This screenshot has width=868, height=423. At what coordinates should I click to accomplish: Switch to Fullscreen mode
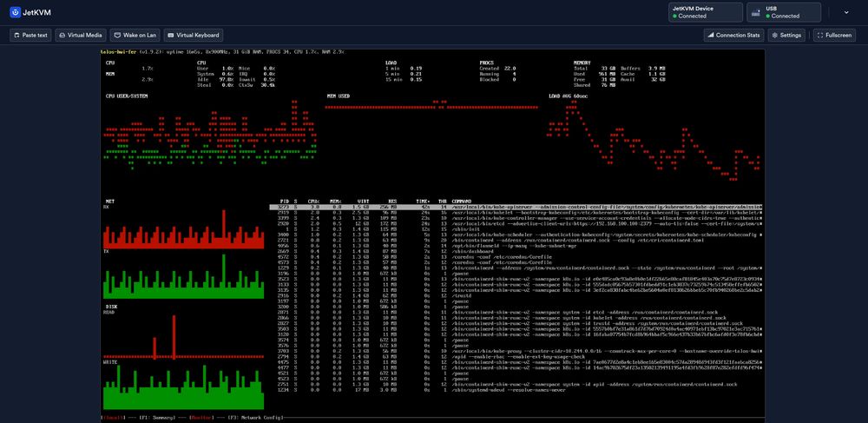[834, 35]
